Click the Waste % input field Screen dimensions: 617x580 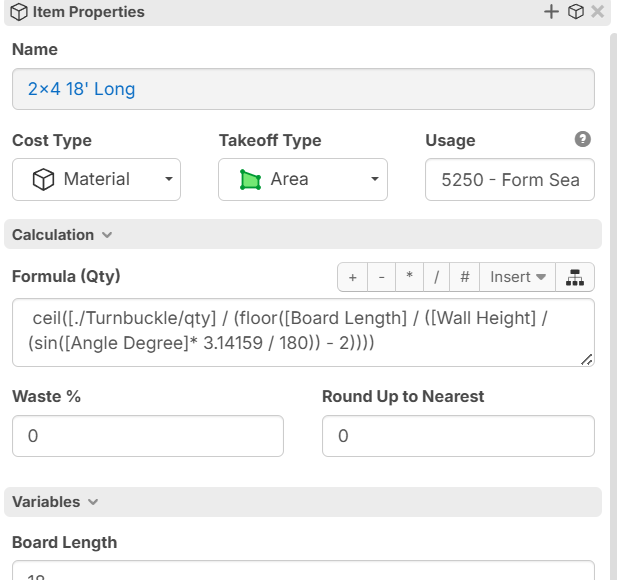[148, 436]
